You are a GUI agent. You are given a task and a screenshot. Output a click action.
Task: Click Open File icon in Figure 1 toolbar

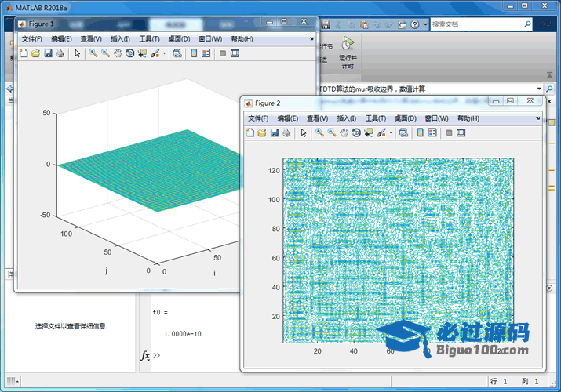[35, 53]
